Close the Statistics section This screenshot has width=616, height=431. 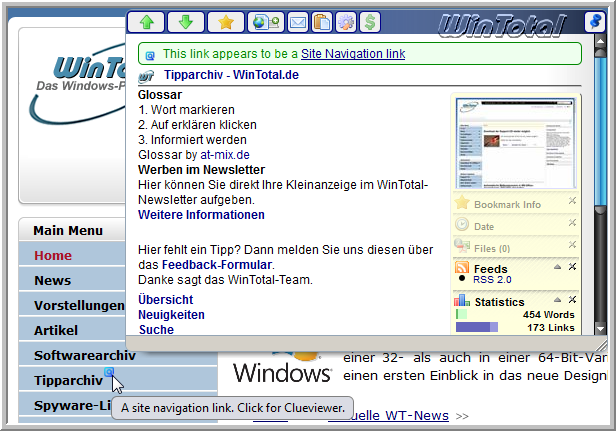[572, 300]
